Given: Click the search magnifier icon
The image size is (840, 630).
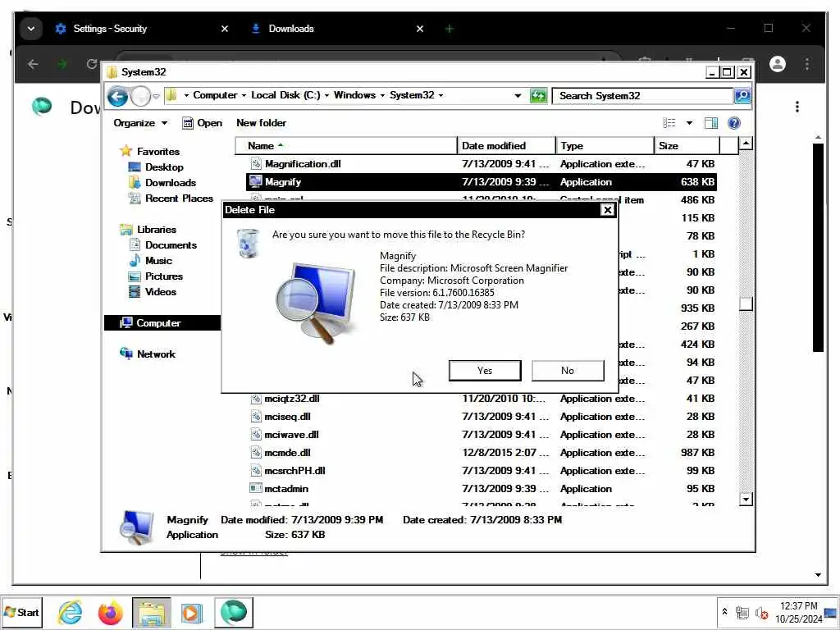Looking at the screenshot, I should click(742, 96).
